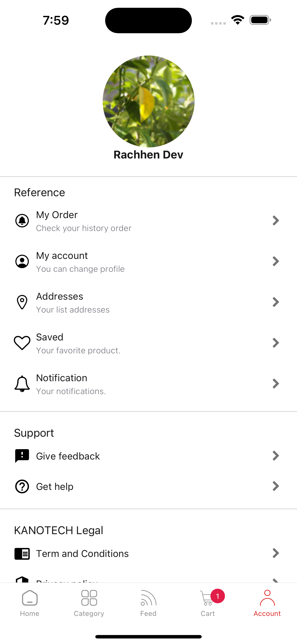Switch to the Home tab
The image size is (297, 644).
coord(30,603)
